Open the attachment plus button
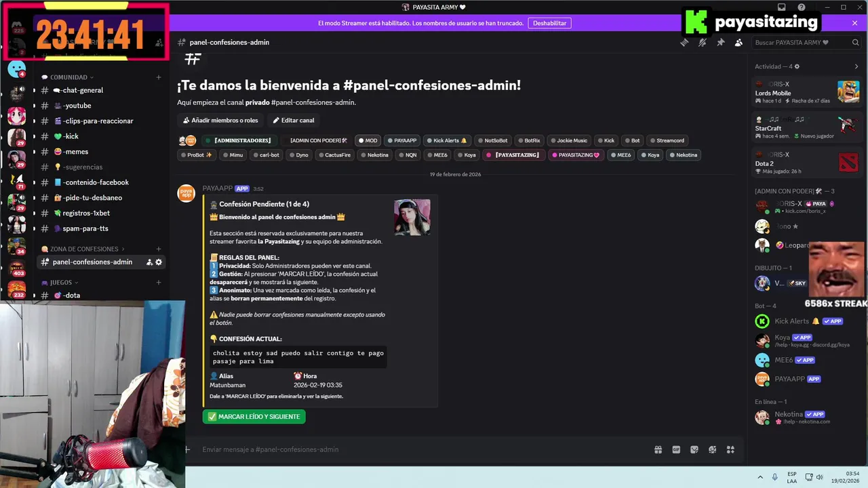This screenshot has height=488, width=868. pyautogui.click(x=188, y=449)
